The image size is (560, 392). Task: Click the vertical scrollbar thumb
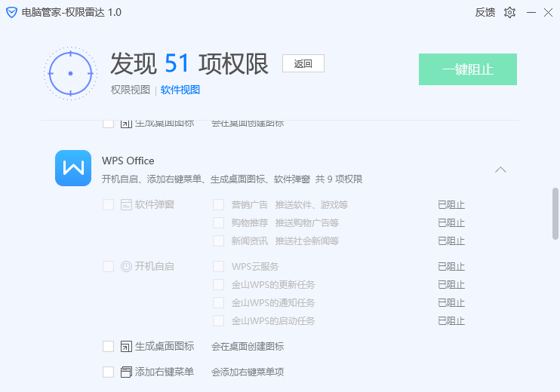tap(555, 213)
